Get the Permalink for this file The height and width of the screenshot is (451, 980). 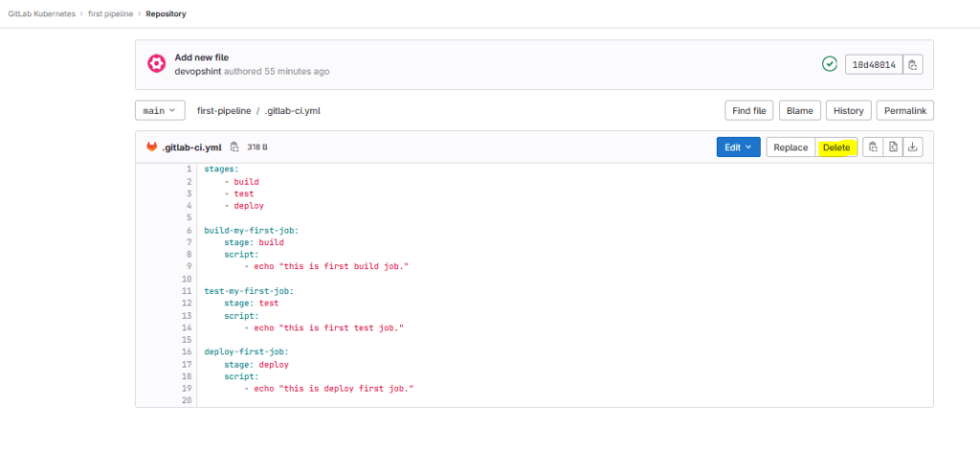click(905, 111)
